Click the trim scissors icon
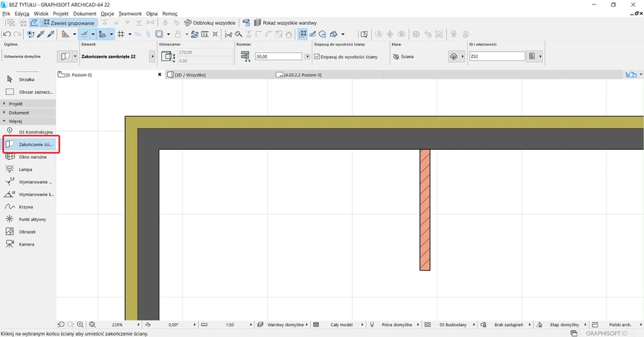Screen dimensions: 644x337 228,34
